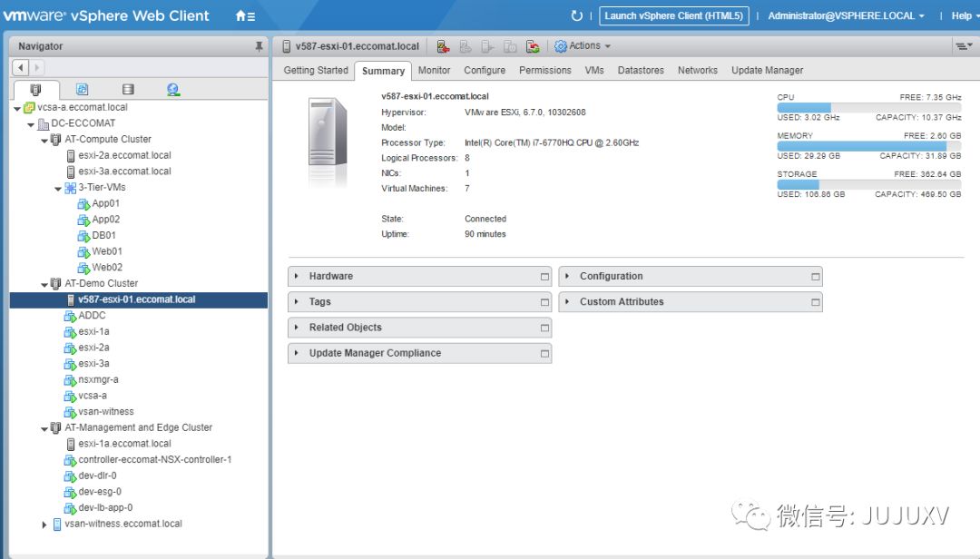Expand the Custom Attributes section
980x559 pixels.
(x=567, y=301)
